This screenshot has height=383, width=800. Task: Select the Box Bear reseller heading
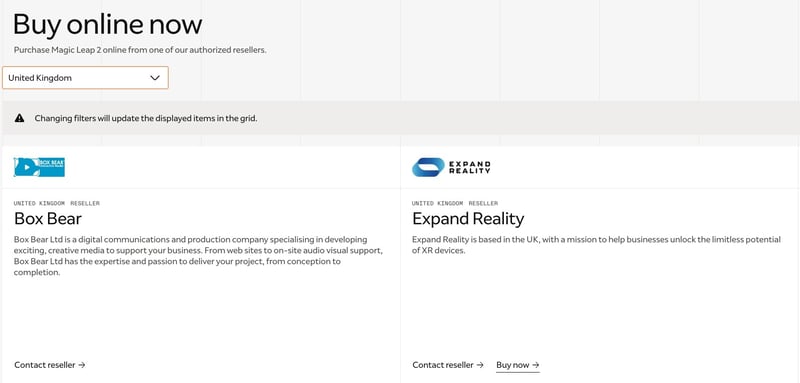[48, 219]
